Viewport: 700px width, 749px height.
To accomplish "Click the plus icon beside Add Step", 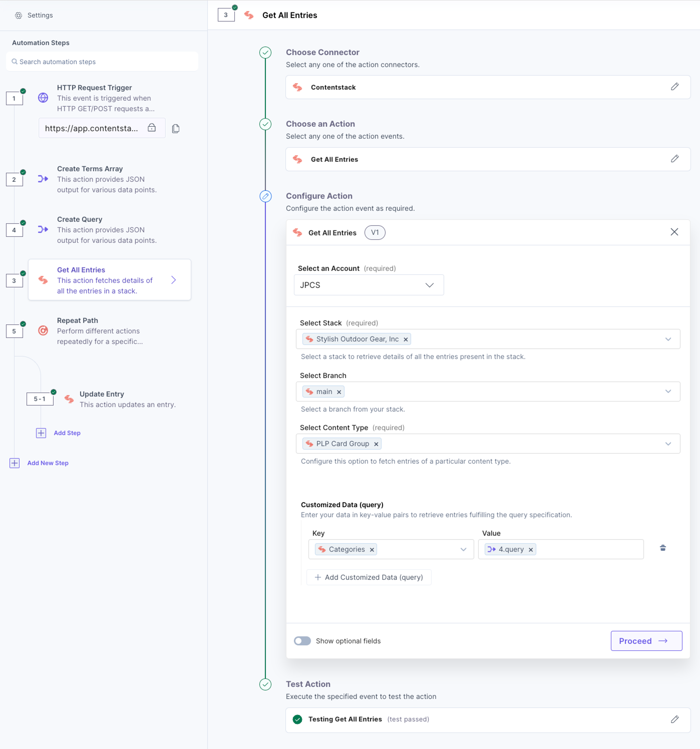I will pos(41,433).
